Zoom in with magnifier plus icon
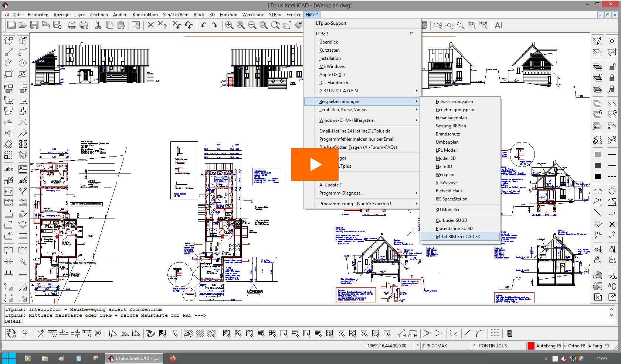 point(229,25)
